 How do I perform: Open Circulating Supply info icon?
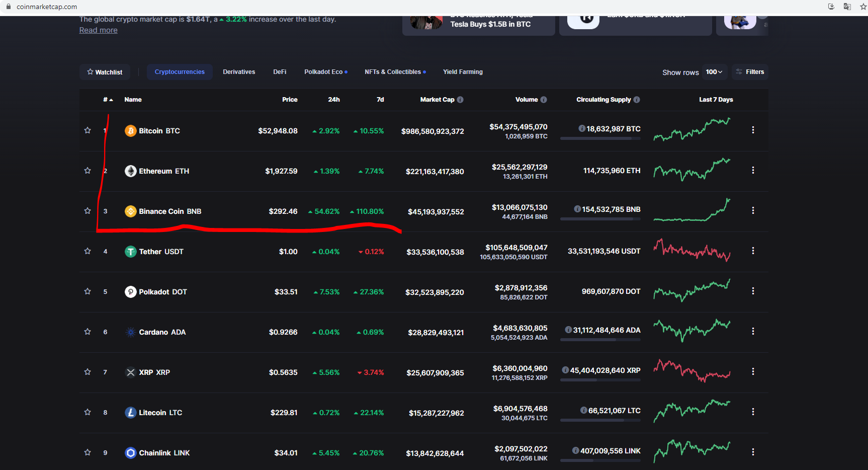(637, 100)
